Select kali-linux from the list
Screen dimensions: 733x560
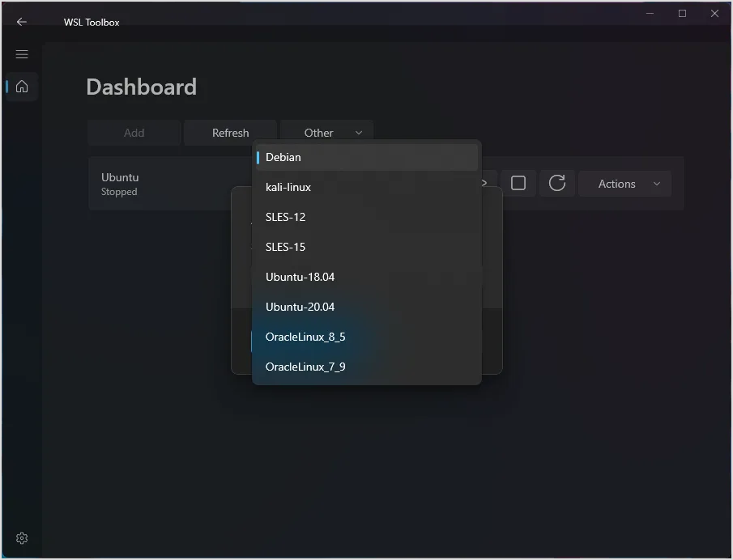click(x=366, y=187)
